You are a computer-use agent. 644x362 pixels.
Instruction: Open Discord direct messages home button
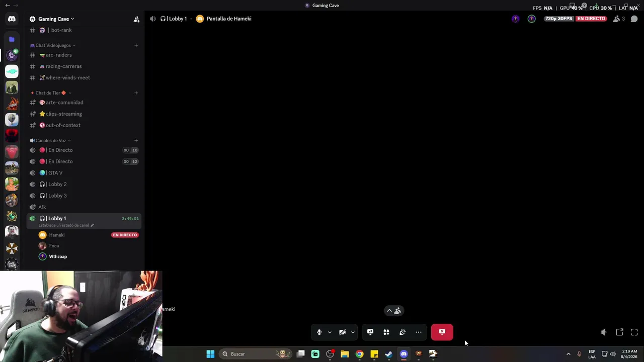(12, 19)
